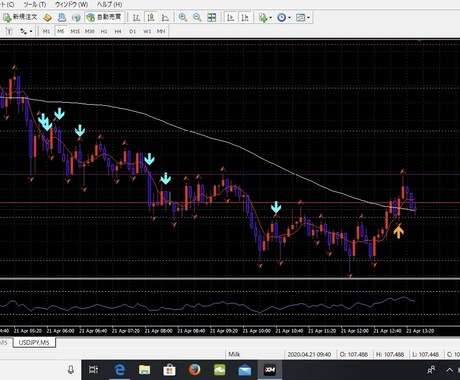Image resolution: width=460 pixels, height=380 pixels.
Task: Switch timeframe to M1
Action: click(46, 31)
